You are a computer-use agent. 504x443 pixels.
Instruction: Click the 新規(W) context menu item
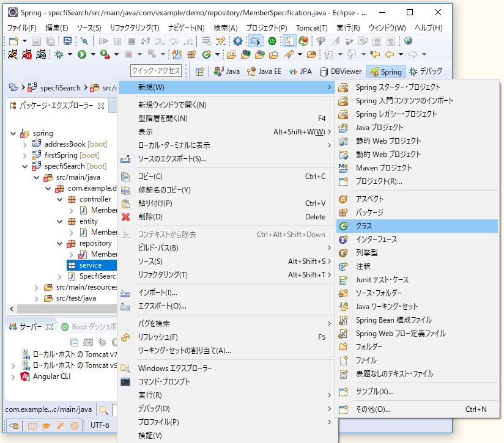coord(226,87)
